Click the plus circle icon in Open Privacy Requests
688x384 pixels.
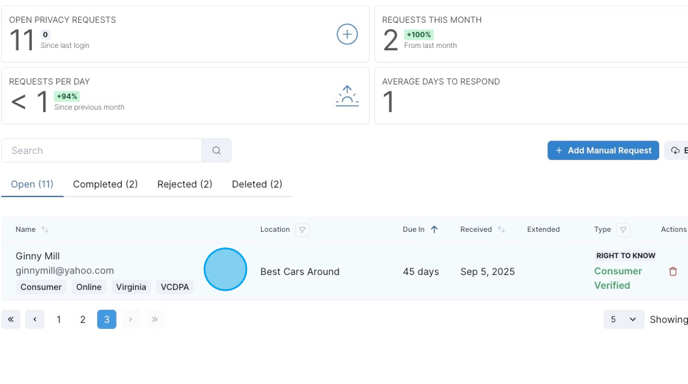347,34
